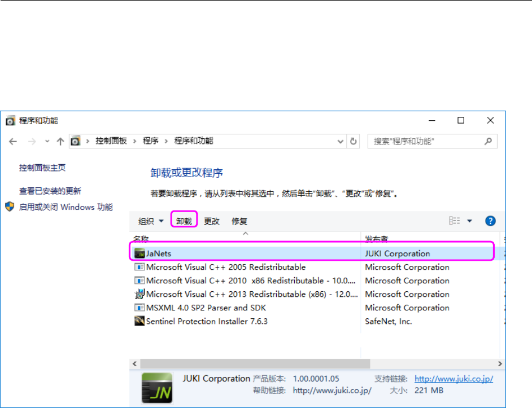Select Sentinel Protection Installer 7.6.3
The image size is (532, 408).
[x=207, y=321]
